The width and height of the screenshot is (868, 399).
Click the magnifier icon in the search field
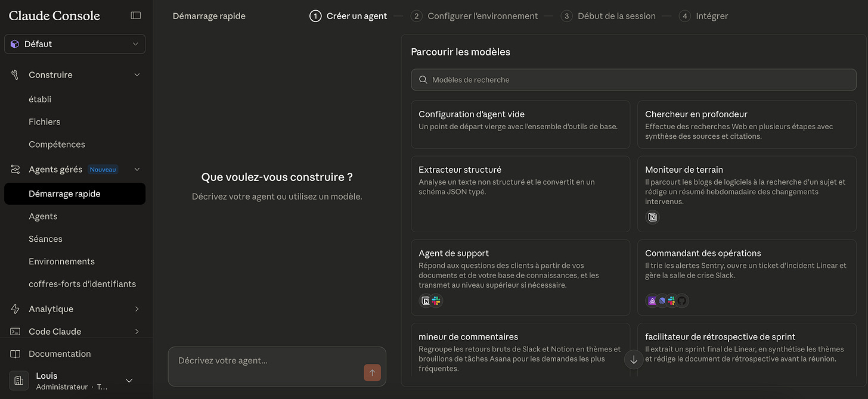pyautogui.click(x=423, y=80)
